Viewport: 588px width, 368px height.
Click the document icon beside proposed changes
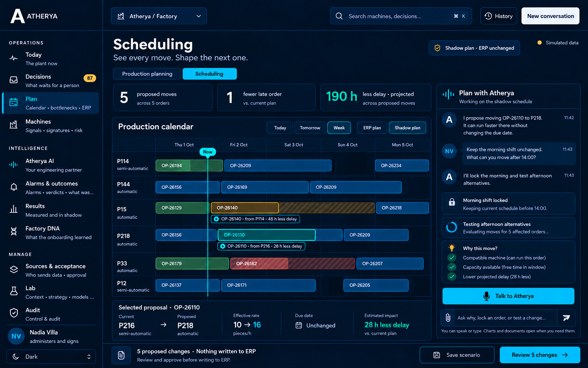click(121, 355)
